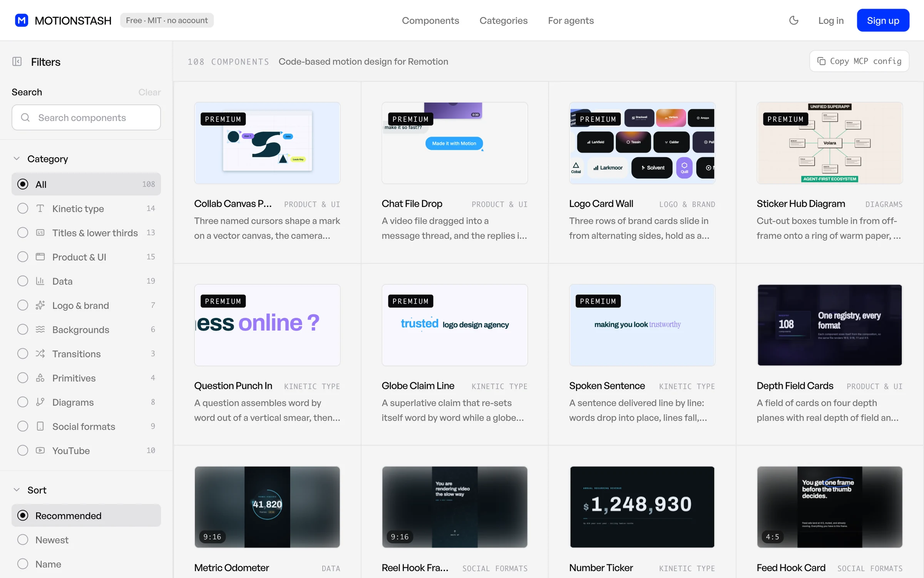
Task: Click the MotionStash M logo icon
Action: 22,20
